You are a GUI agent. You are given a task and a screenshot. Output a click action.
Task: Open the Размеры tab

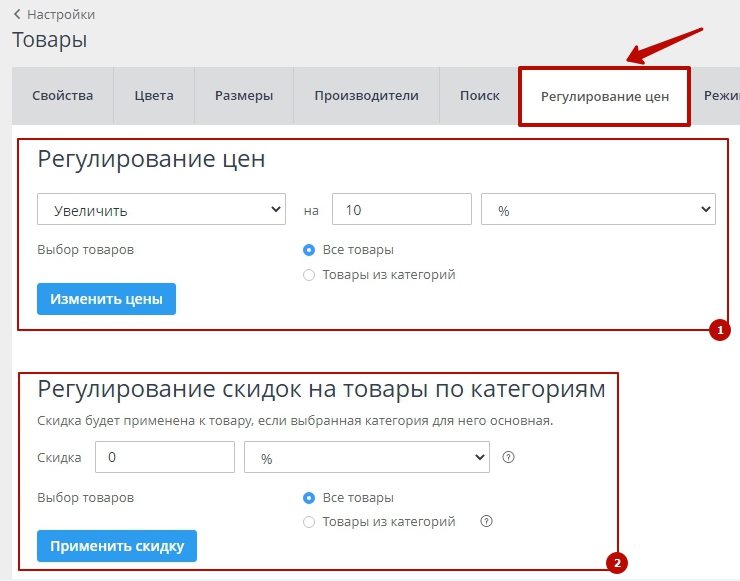243,96
